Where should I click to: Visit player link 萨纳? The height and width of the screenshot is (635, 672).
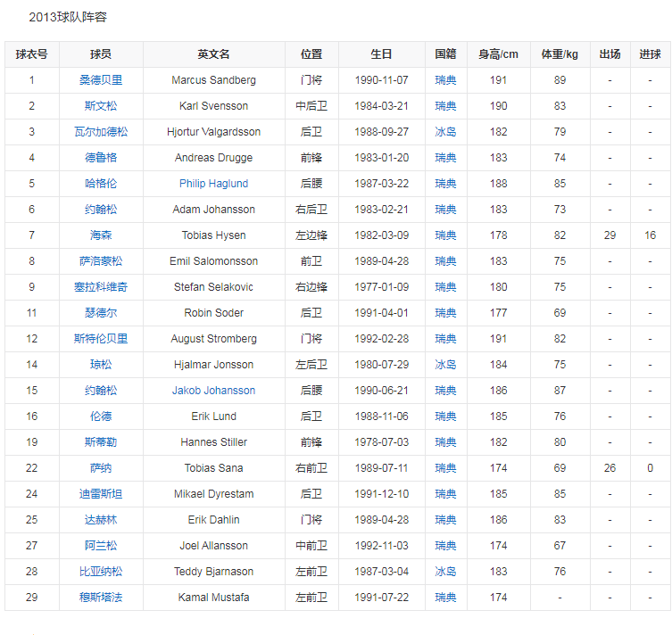[x=101, y=468]
